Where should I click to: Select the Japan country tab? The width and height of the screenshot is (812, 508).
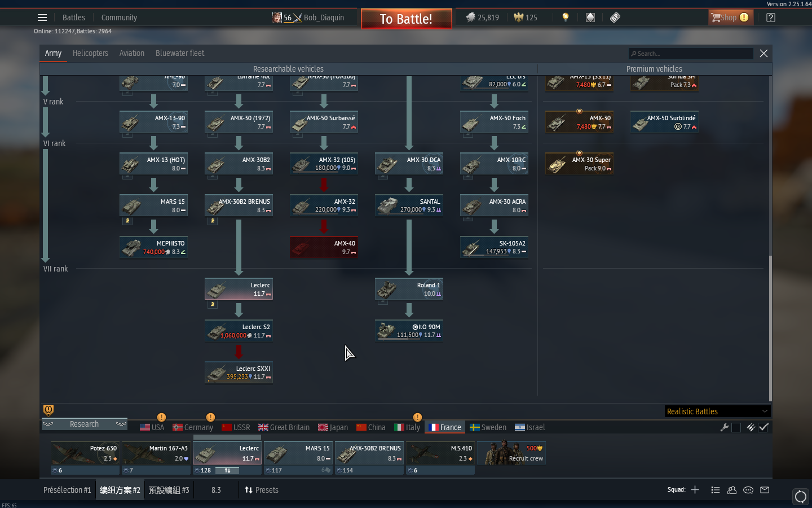pos(333,427)
